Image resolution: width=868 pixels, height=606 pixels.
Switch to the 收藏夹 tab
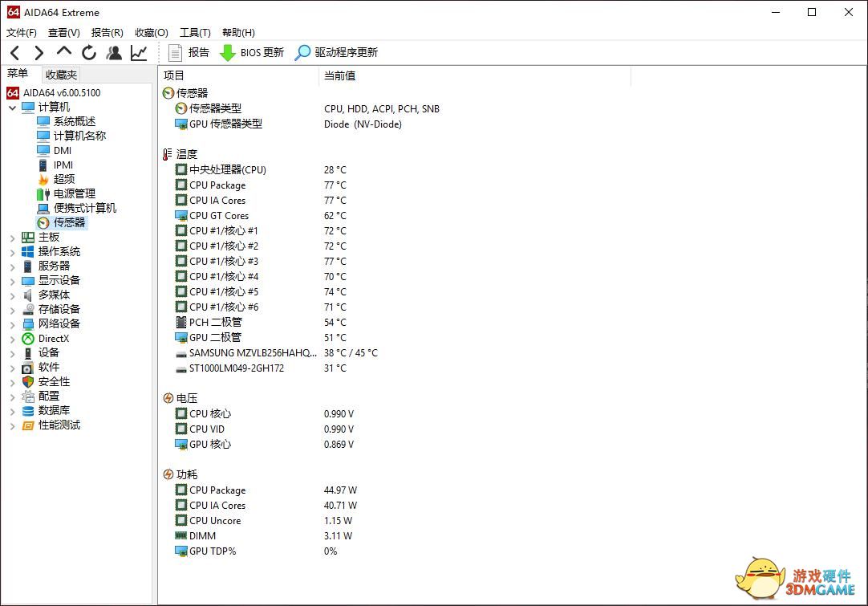[61, 75]
